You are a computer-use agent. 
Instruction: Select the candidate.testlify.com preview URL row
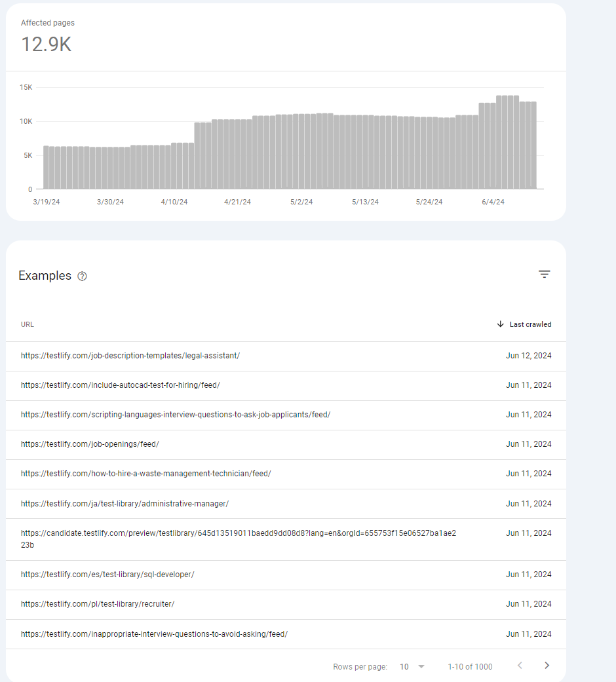(286, 539)
